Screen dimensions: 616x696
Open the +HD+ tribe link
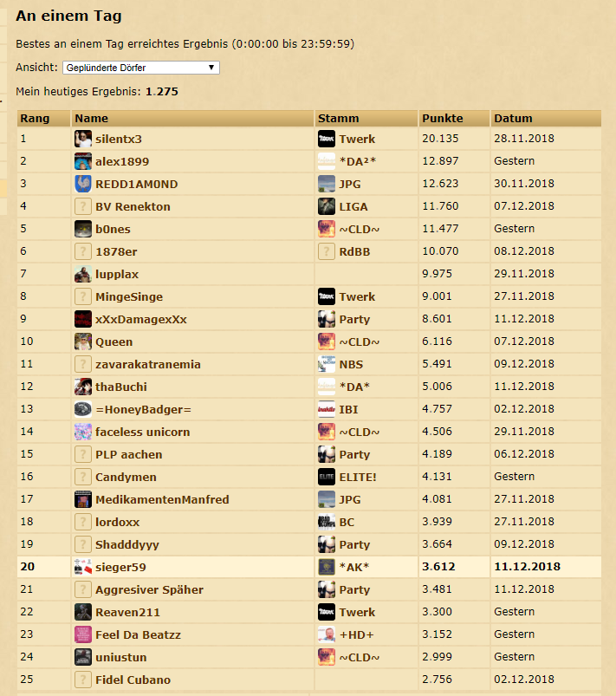point(357,634)
